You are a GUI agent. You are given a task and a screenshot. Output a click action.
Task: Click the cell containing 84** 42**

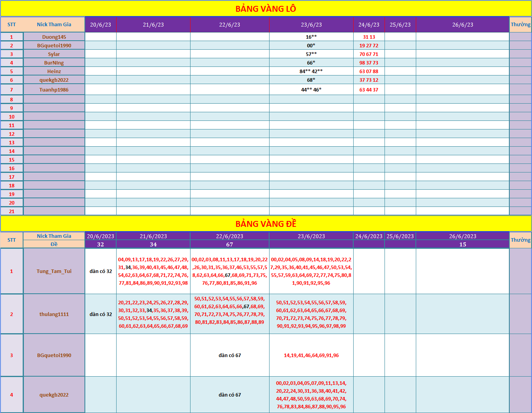(x=311, y=71)
